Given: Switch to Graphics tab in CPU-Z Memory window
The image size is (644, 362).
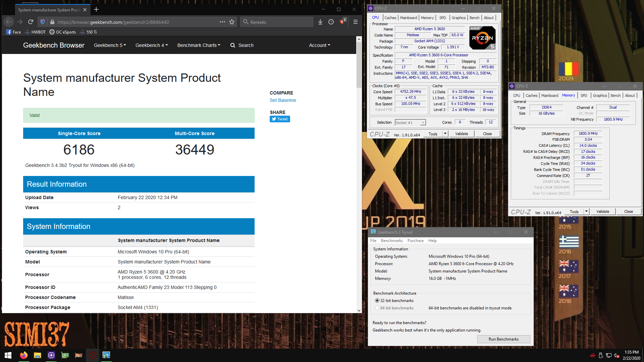Looking at the screenshot, I should pos(600,96).
